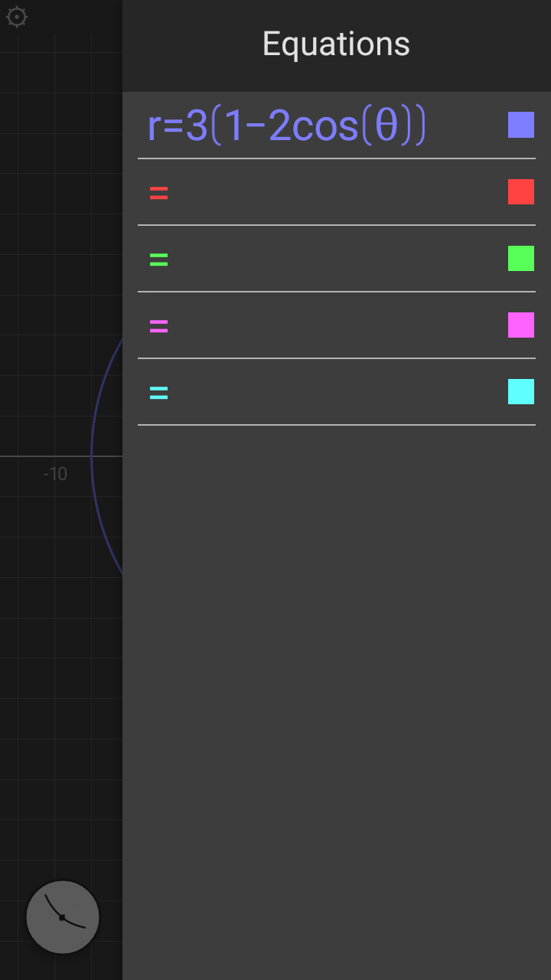The width and height of the screenshot is (551, 980).
Task: Click the magenta color swatch
Action: pos(521,325)
